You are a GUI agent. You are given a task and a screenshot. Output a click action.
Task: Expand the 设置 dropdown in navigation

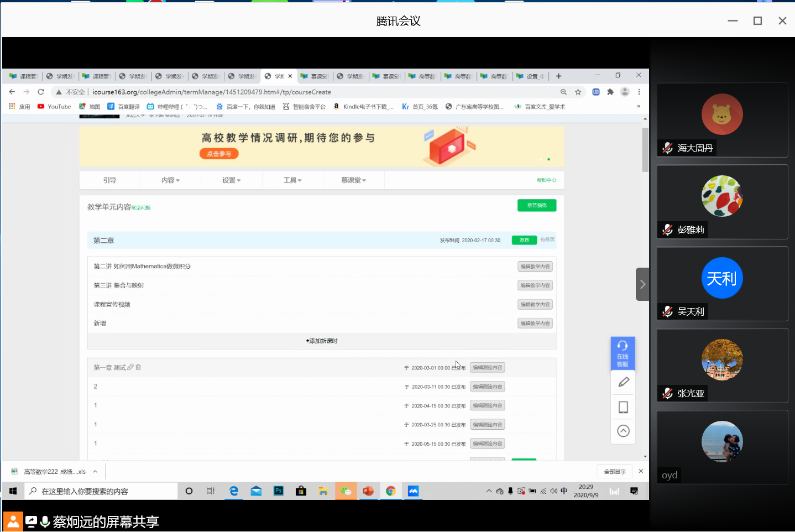(x=231, y=180)
